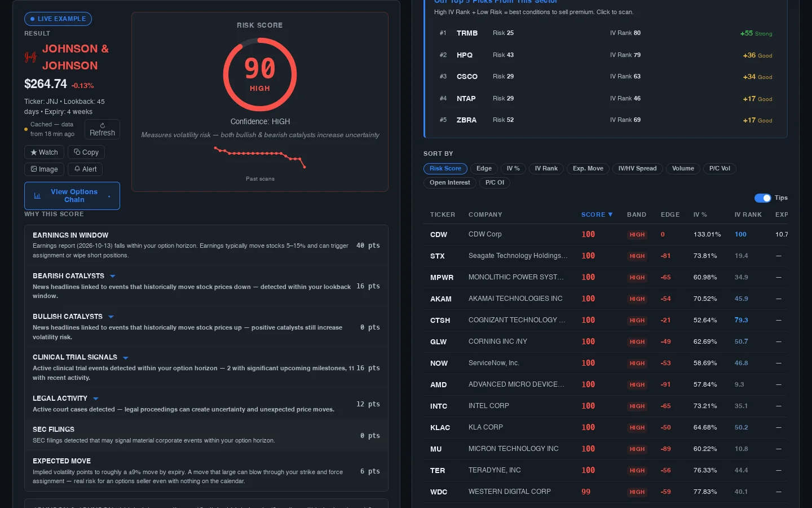812x508 pixels.
Task: Sort by P/C Vol
Action: (720, 169)
